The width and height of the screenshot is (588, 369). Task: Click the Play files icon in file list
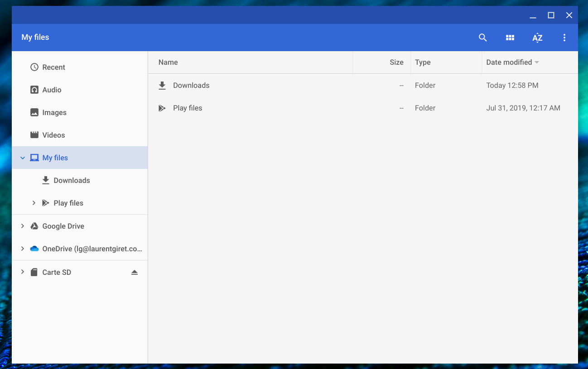pos(162,108)
